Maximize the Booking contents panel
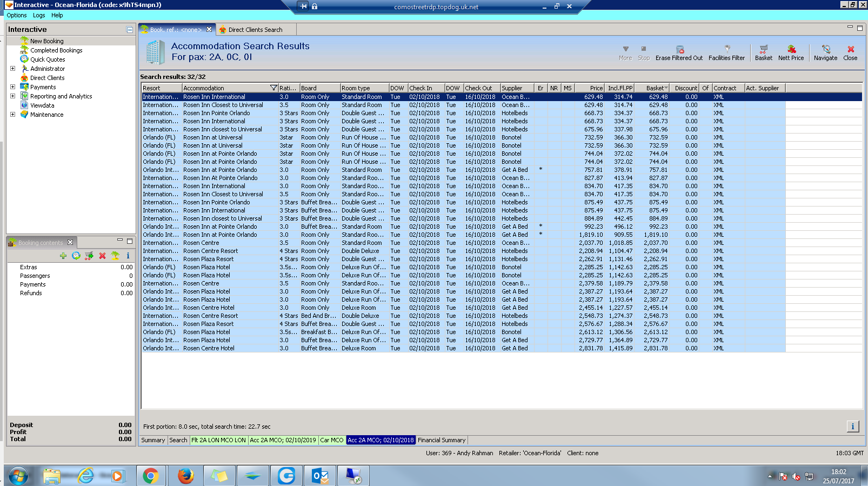This screenshot has width=868, height=486. 130,241
